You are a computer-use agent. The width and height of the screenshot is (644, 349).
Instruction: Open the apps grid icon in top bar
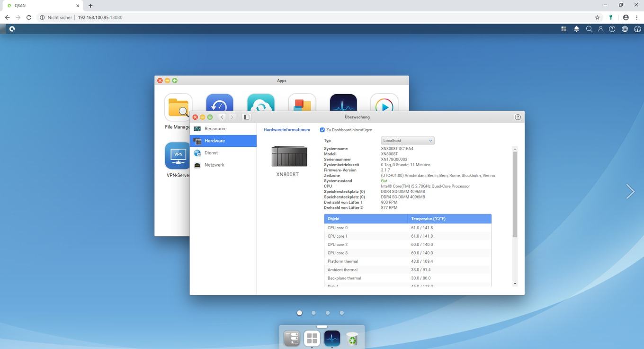[x=563, y=29]
